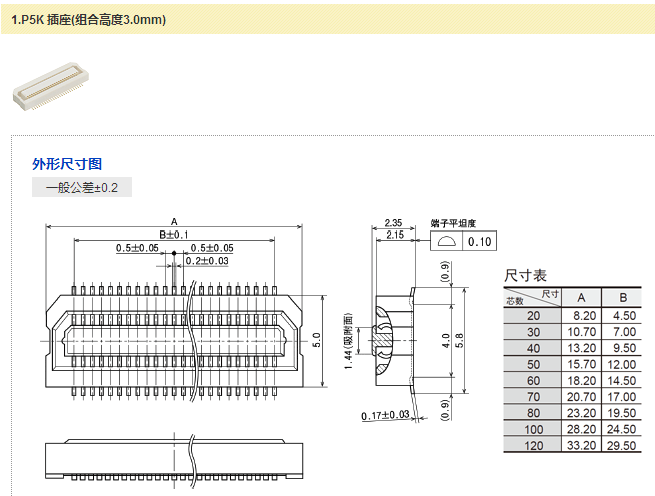Screen dimensions: 655x496
Task: Click the 一般公差±0.2 label
Action: click(82, 187)
